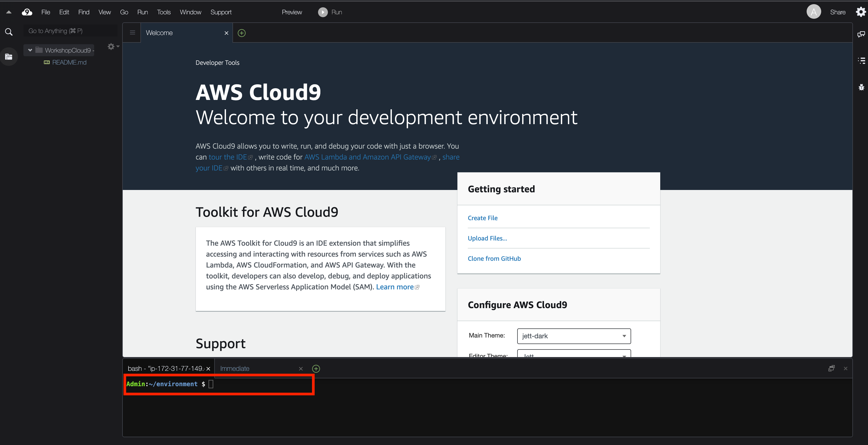Image resolution: width=868 pixels, height=445 pixels.
Task: Close the bash terminal tab
Action: point(208,368)
